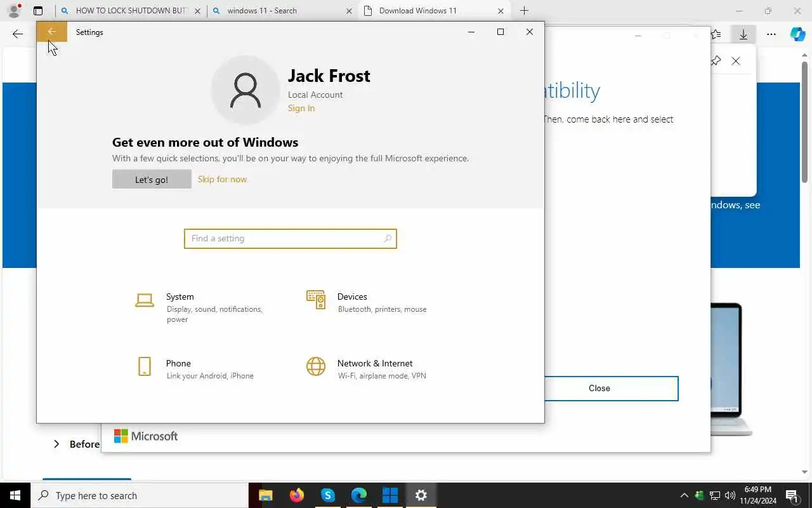Close the Edge downloads panel
812x508 pixels.
coord(736,61)
